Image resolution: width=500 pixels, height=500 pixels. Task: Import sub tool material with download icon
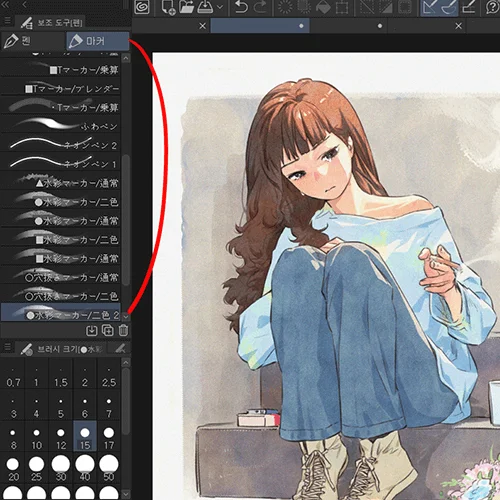point(92,331)
